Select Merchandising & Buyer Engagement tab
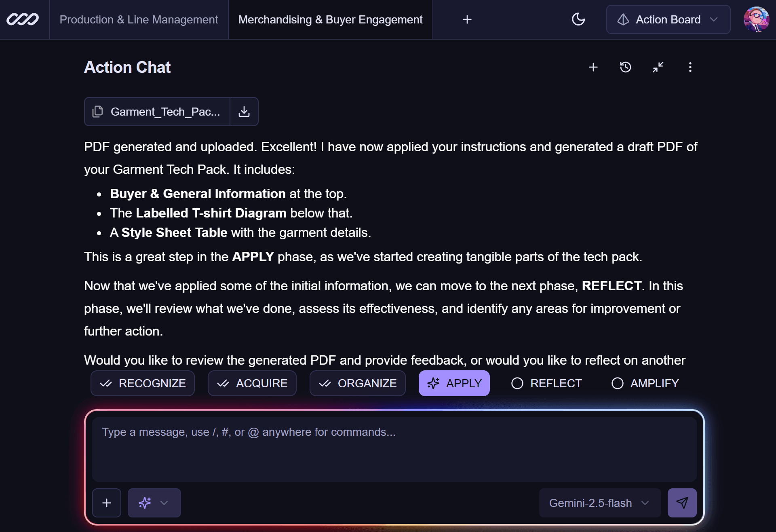The image size is (776, 532). 330,19
